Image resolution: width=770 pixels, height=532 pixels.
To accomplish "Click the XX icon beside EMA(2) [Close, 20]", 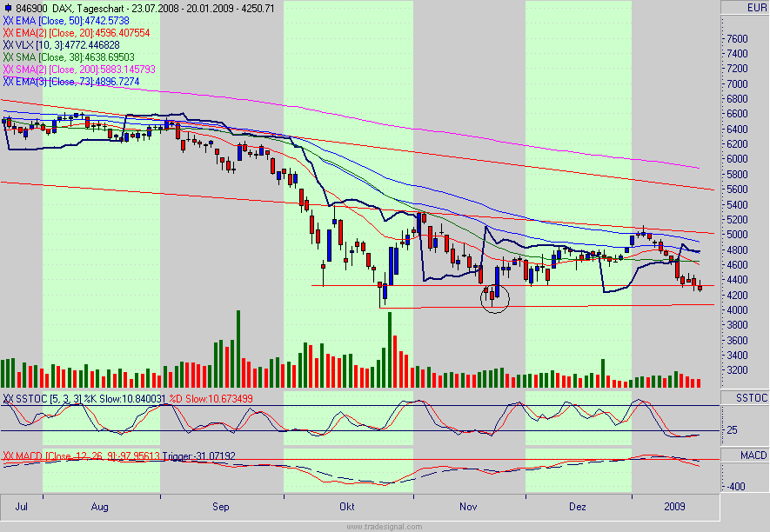I will (9, 31).
